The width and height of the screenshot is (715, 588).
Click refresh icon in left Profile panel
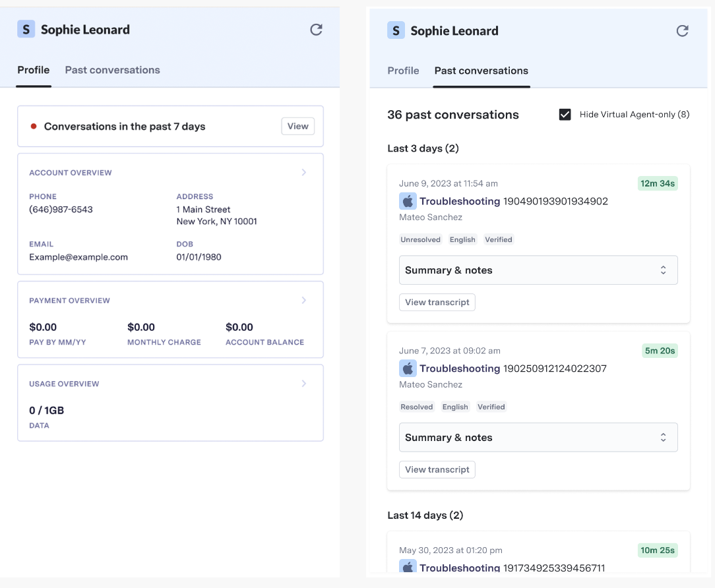pyautogui.click(x=317, y=30)
